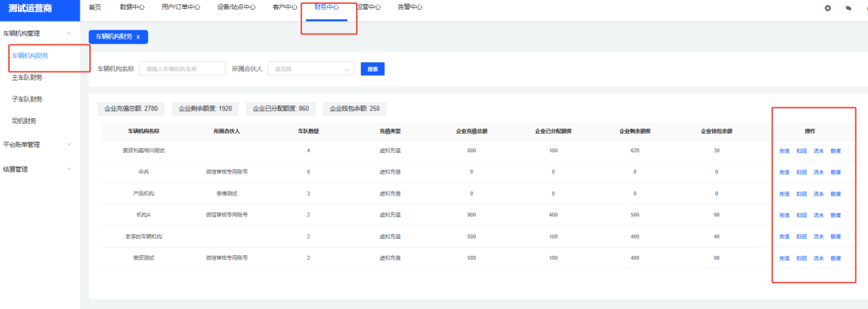Go to the 首页 top menu

point(95,7)
